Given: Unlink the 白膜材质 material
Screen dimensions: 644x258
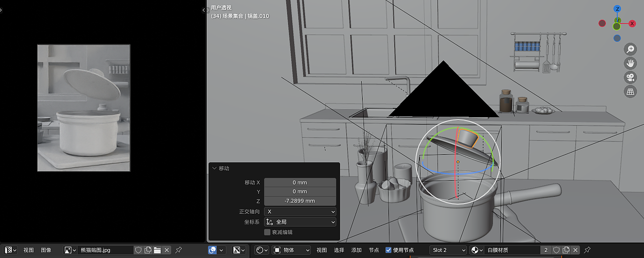Looking at the screenshot, I should [575, 250].
